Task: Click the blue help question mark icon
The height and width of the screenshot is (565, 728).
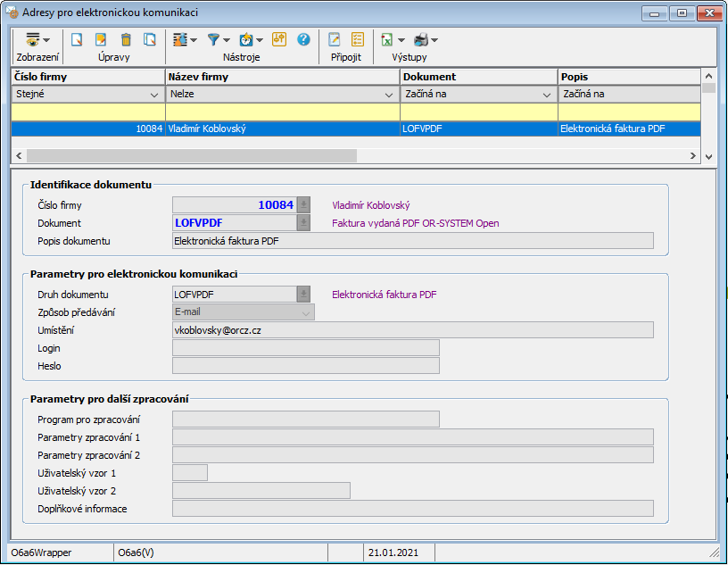Action: pos(303,40)
